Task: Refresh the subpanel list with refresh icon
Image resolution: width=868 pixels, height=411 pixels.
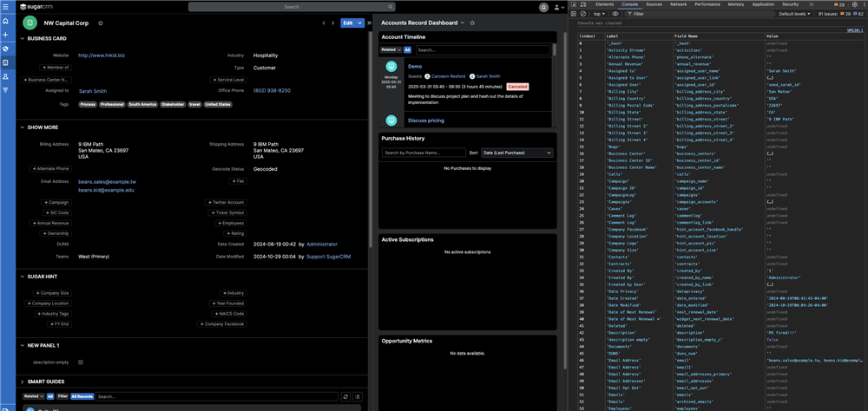Action: point(345,396)
